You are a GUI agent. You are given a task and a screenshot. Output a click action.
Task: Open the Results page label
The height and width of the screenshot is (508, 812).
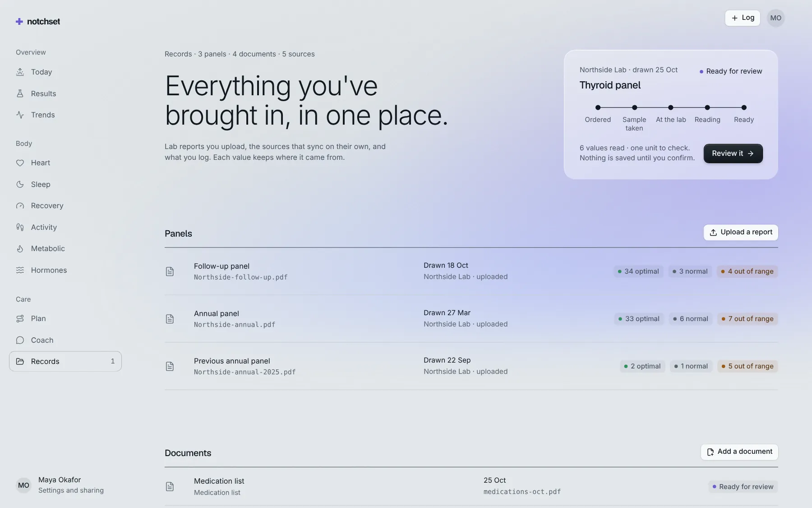click(x=43, y=93)
